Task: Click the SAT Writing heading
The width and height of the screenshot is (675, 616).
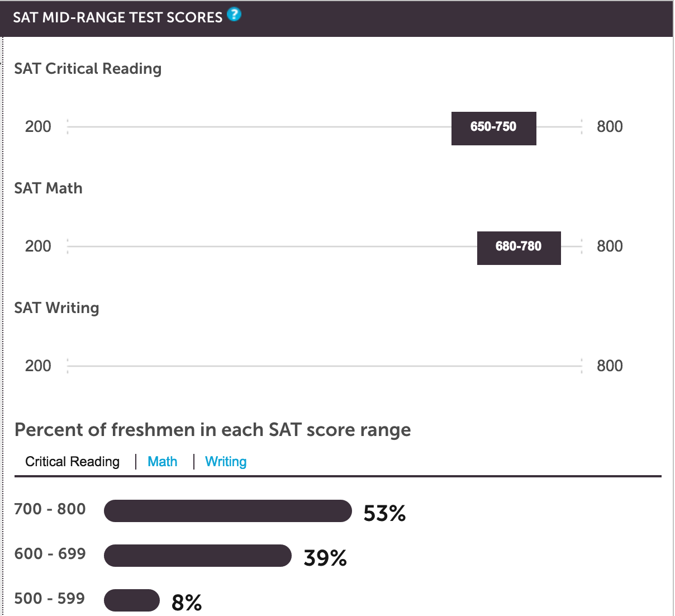Action: 56,308
